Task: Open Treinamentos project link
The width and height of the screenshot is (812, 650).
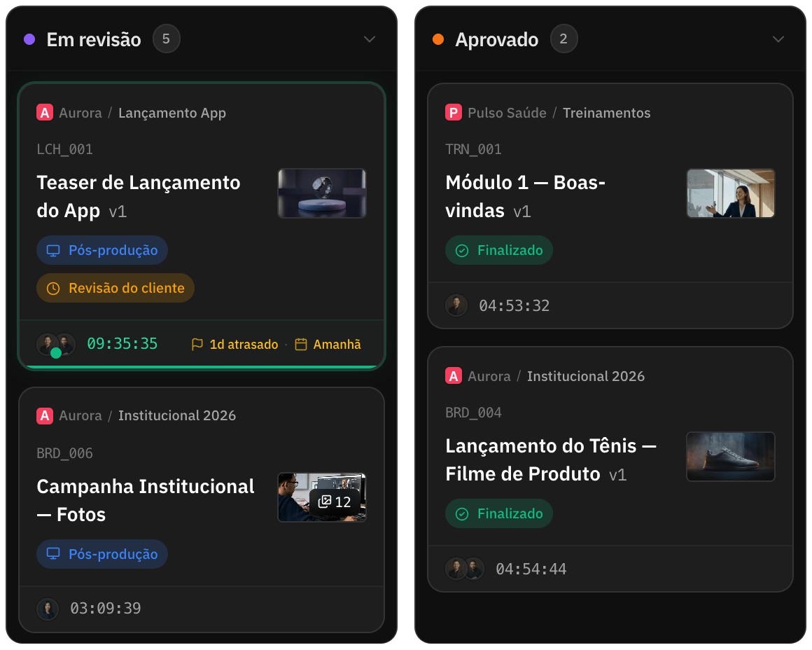Action: [606, 113]
